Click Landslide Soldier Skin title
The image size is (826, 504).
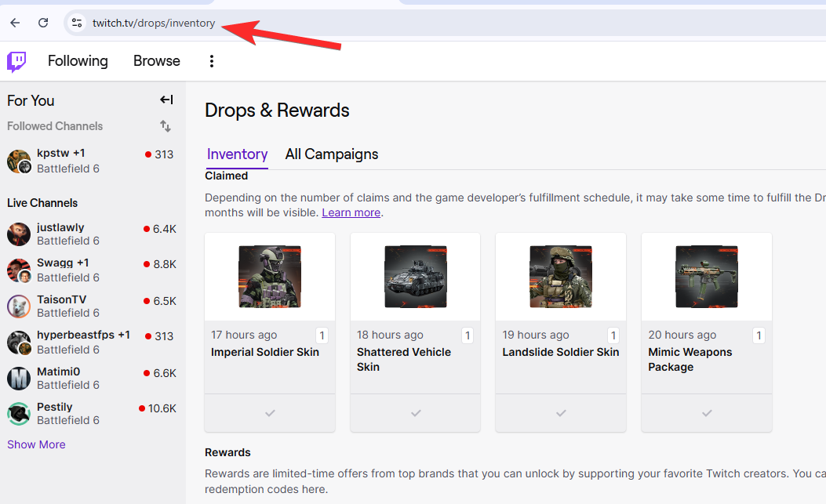pyautogui.click(x=561, y=352)
